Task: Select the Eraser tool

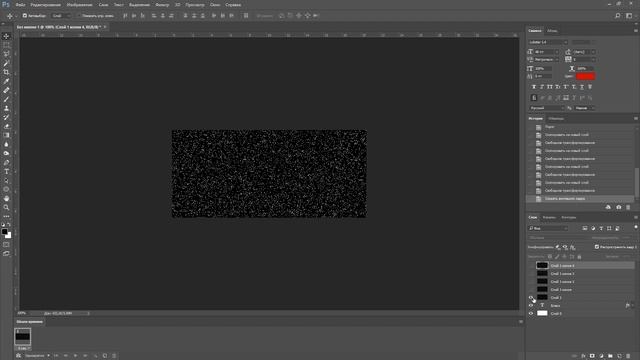Action: point(6,126)
